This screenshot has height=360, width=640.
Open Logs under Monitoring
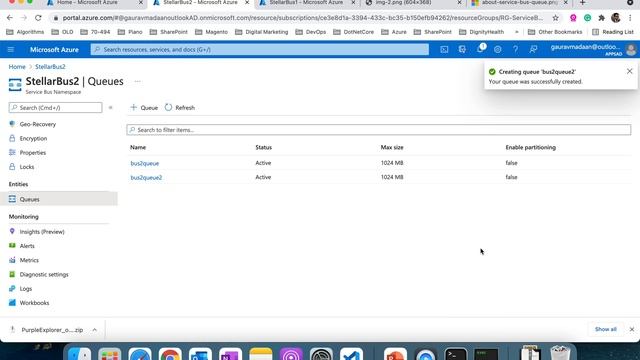click(x=25, y=289)
